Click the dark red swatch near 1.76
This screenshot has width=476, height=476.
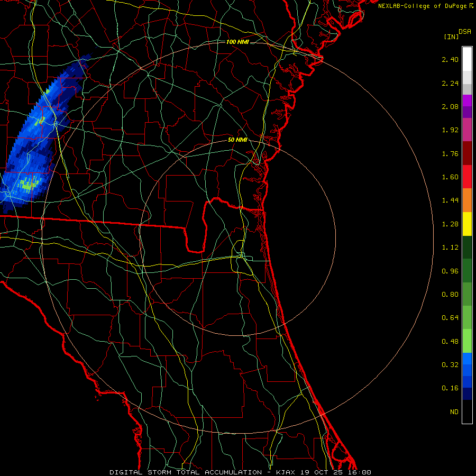click(467, 153)
